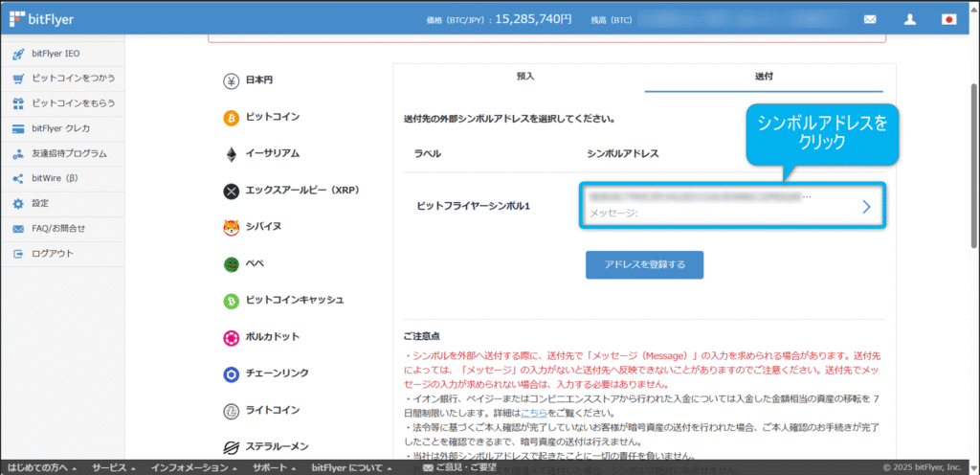Select the XRP coin icon

232,191
